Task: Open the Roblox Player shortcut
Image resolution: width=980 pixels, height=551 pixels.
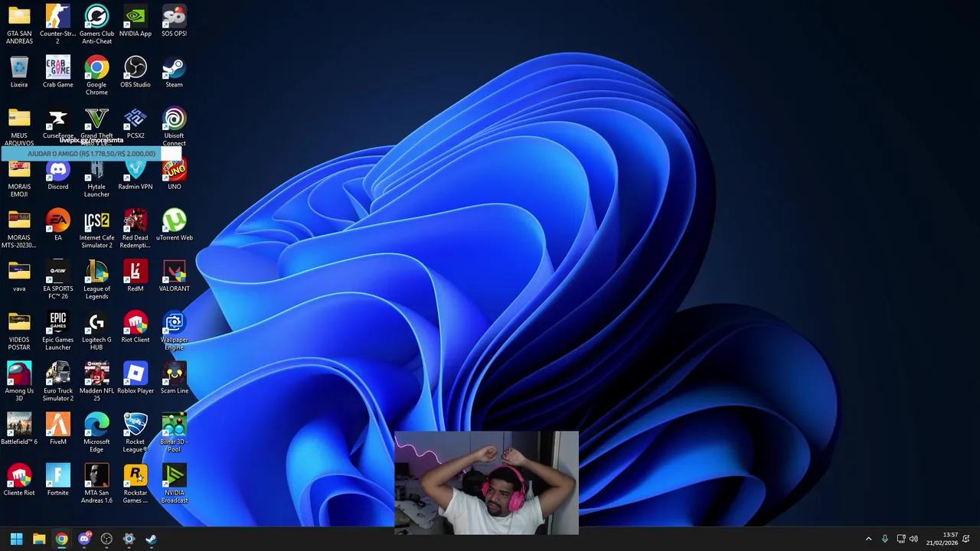Action: coord(136,378)
